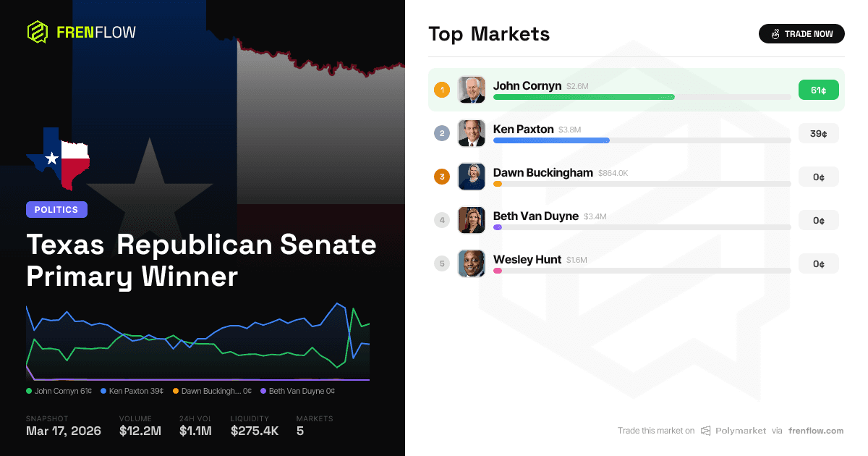
Task: Select the POLITICS category tag
Action: coord(56,209)
